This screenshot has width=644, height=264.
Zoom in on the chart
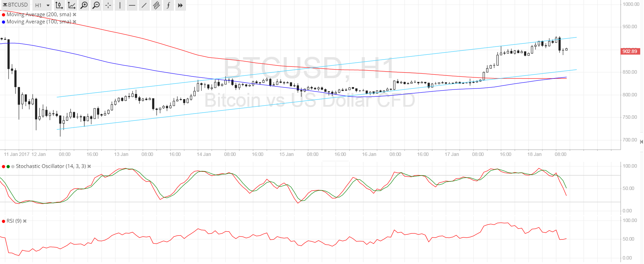click(84, 5)
